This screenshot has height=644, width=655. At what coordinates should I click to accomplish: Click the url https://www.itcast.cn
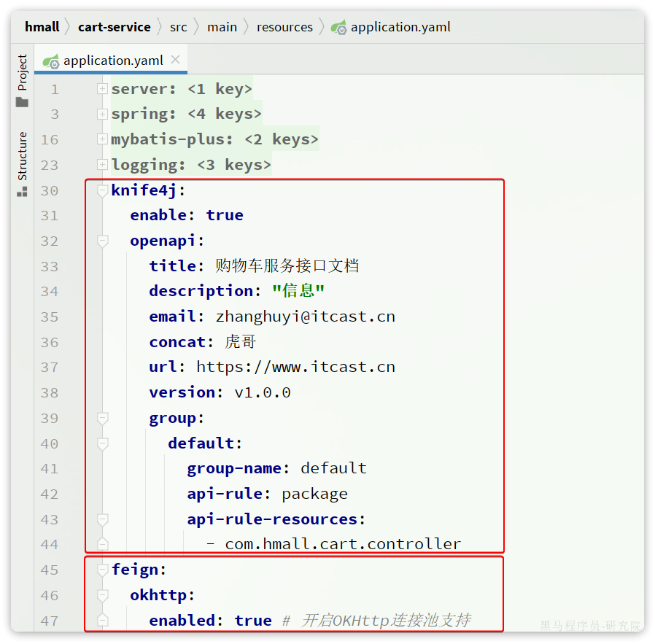295,367
